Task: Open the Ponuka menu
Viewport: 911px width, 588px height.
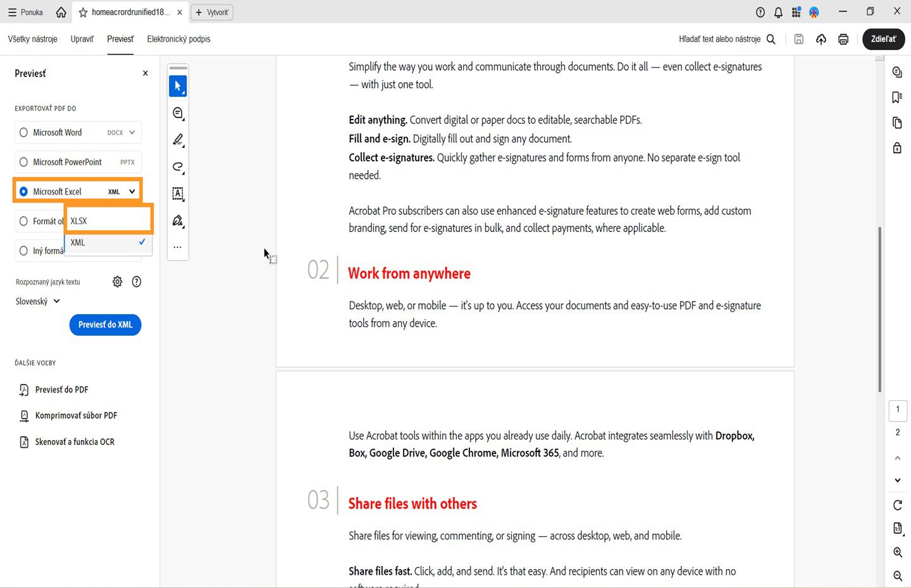Action: tap(25, 11)
